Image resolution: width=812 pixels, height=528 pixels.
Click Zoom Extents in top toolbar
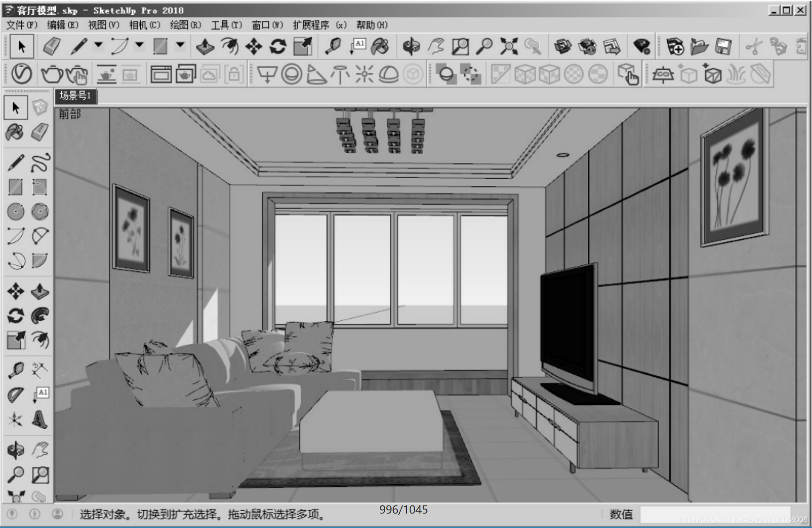coord(509,46)
